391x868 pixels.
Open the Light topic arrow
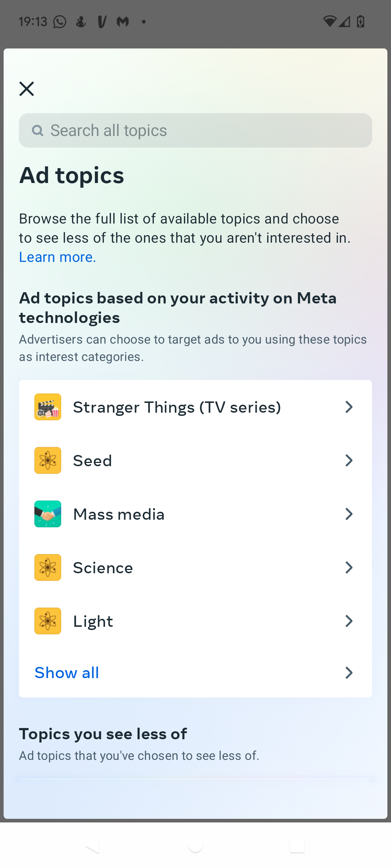pyautogui.click(x=349, y=621)
